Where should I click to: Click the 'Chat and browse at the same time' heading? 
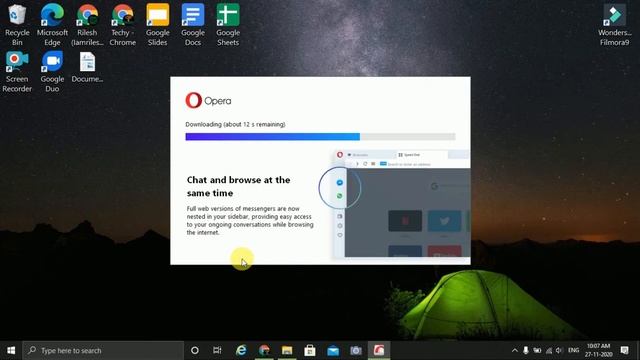pyautogui.click(x=238, y=187)
